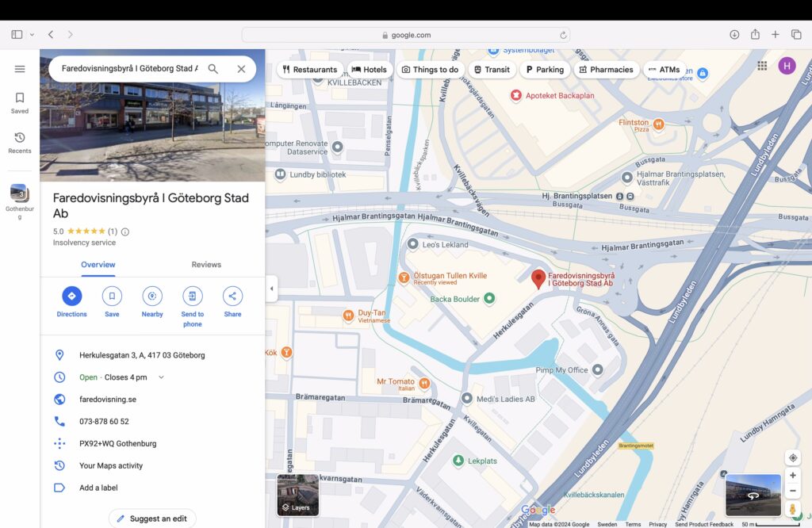
Task: Click Medi's Ladies AB marker
Action: (x=466, y=398)
